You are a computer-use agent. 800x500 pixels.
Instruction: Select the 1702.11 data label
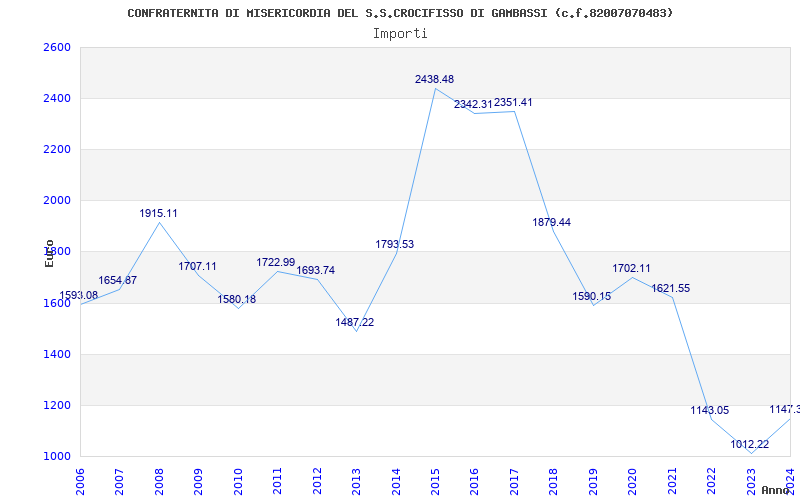[632, 268]
